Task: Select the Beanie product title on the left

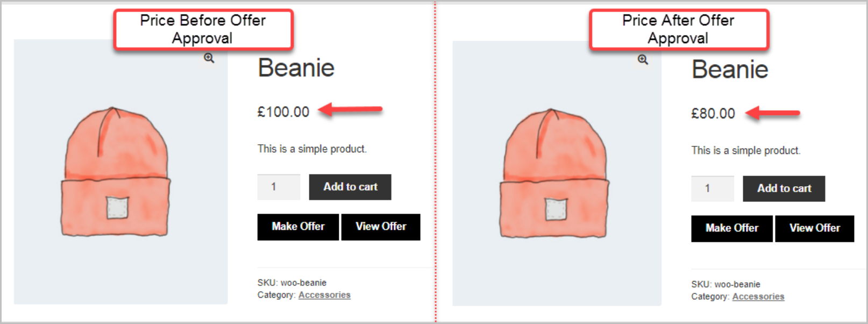Action: click(x=296, y=67)
